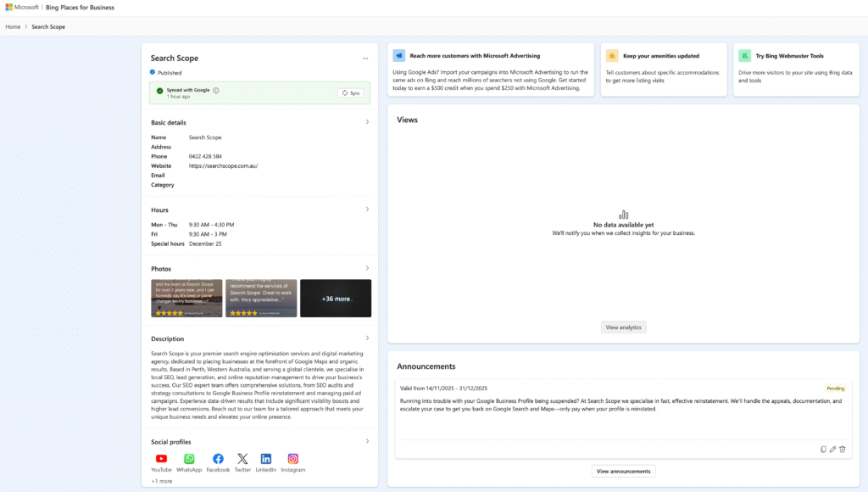The height and width of the screenshot is (492, 868).
Task: Open the three-dot menu on Search Scope card
Action: (365, 59)
